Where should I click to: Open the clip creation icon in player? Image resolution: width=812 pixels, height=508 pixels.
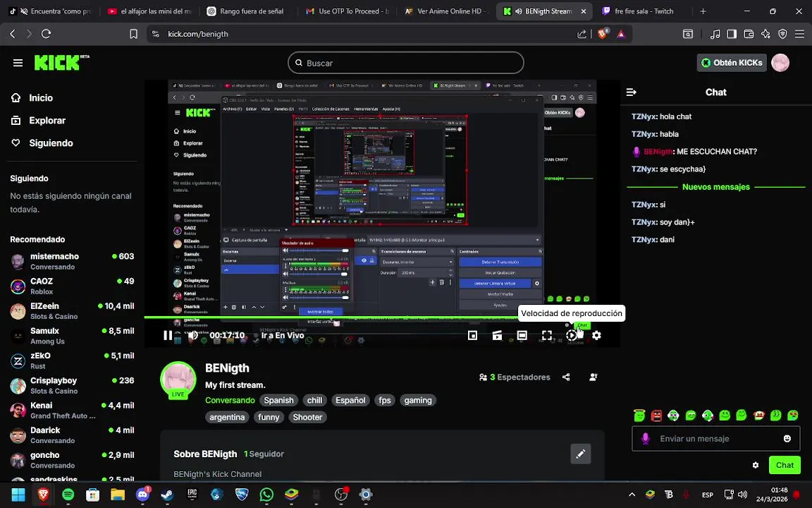tap(497, 335)
